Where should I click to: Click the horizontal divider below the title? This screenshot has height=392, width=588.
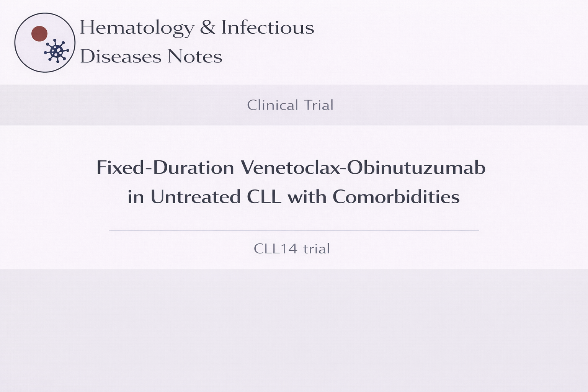[x=294, y=230]
